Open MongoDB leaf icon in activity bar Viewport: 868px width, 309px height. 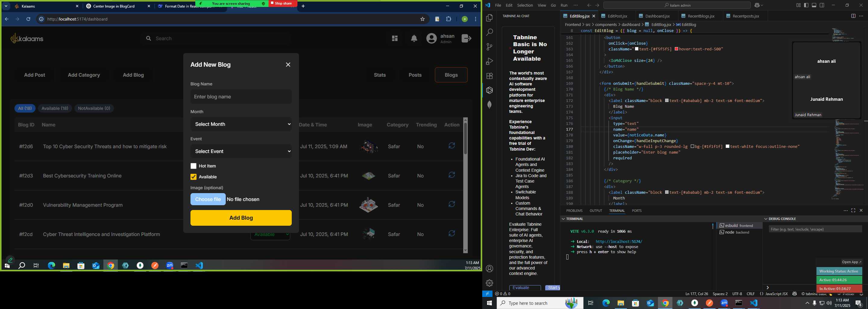(489, 105)
